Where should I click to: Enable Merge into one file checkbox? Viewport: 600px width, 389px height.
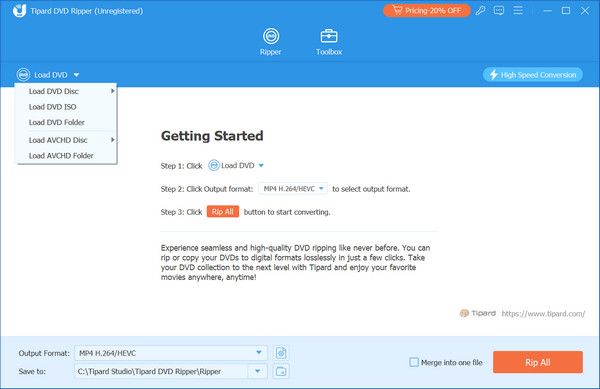pyautogui.click(x=414, y=362)
